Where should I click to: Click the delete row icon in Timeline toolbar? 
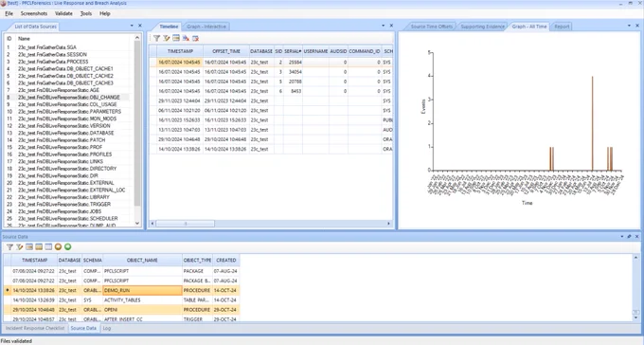pyautogui.click(x=195, y=38)
